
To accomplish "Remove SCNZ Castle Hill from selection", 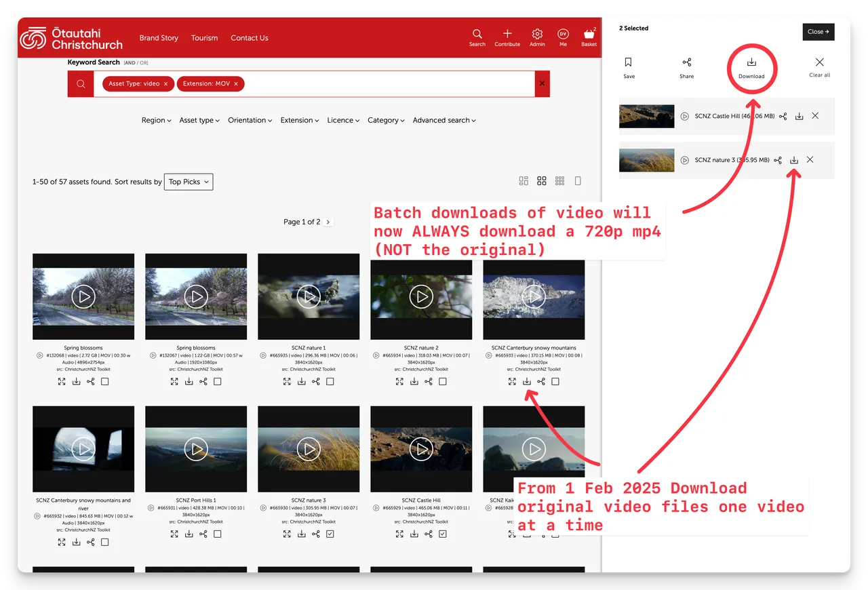I will tap(815, 116).
